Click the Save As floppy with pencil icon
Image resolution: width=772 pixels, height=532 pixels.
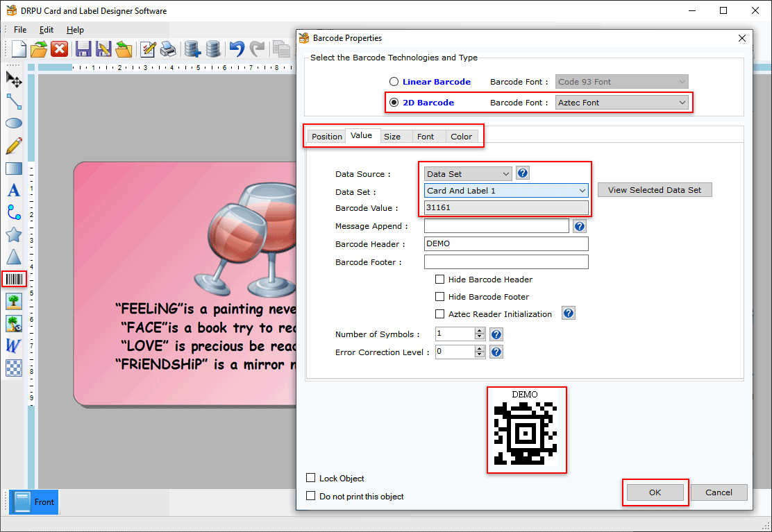tap(103, 49)
